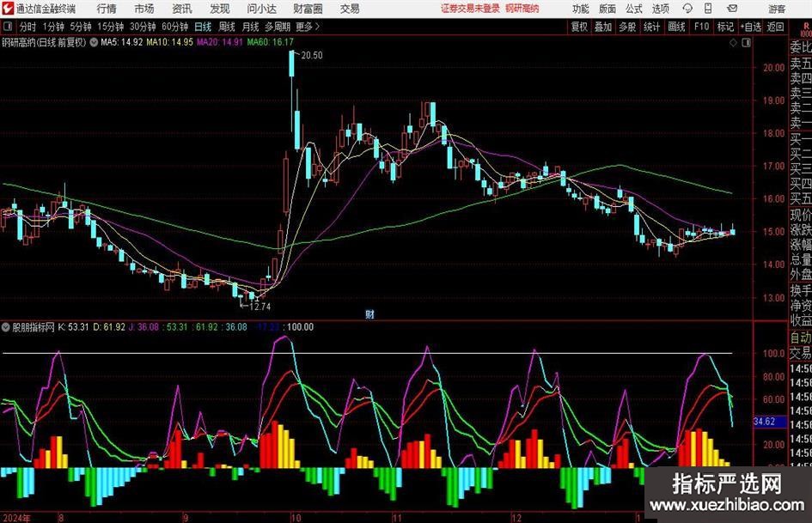This screenshot has height=523, width=812.
Task: Click the MA10: 14.95 value
Action: [x=170, y=42]
